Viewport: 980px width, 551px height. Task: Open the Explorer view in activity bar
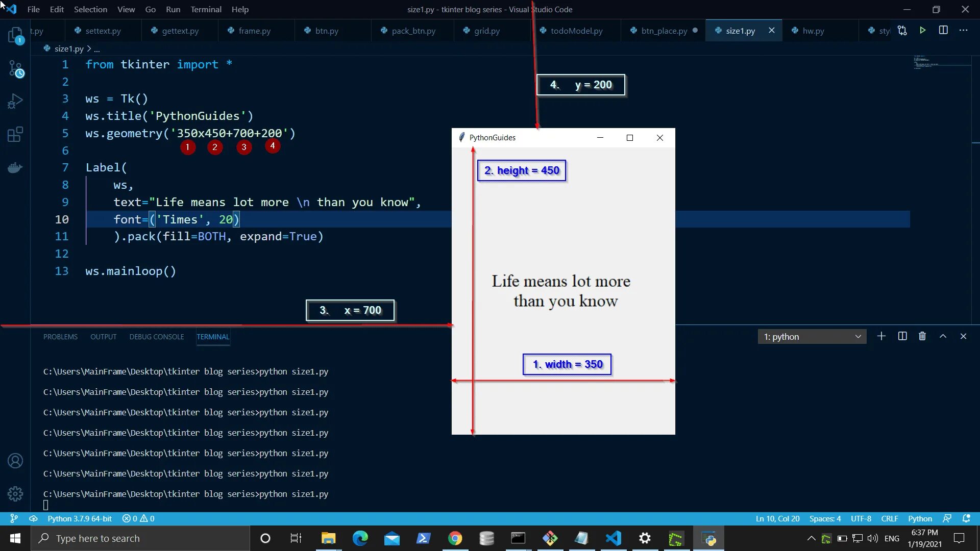(15, 35)
